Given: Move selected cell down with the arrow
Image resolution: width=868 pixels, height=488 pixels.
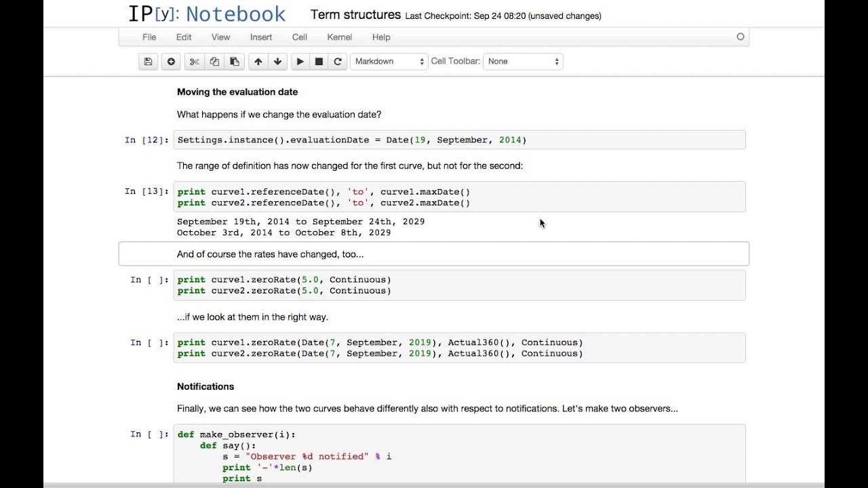Looking at the screenshot, I should point(277,62).
